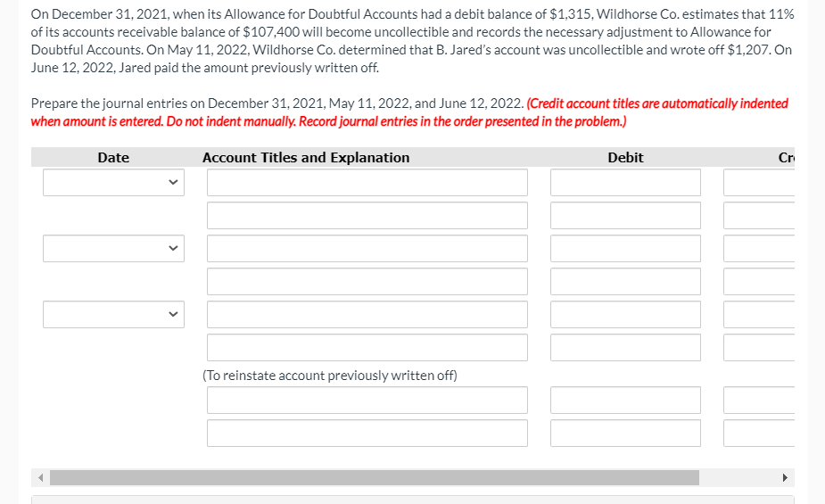This screenshot has width=825, height=504.
Task: Click the fifth row debit field
Action: coord(625,315)
